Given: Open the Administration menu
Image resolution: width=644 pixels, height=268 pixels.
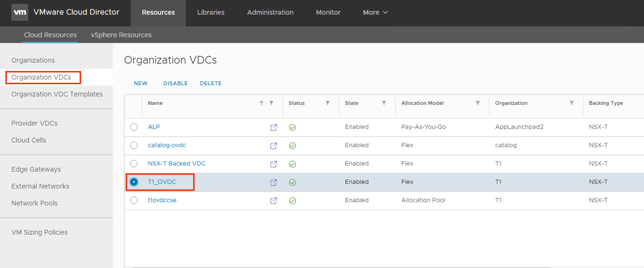Looking at the screenshot, I should [x=270, y=12].
